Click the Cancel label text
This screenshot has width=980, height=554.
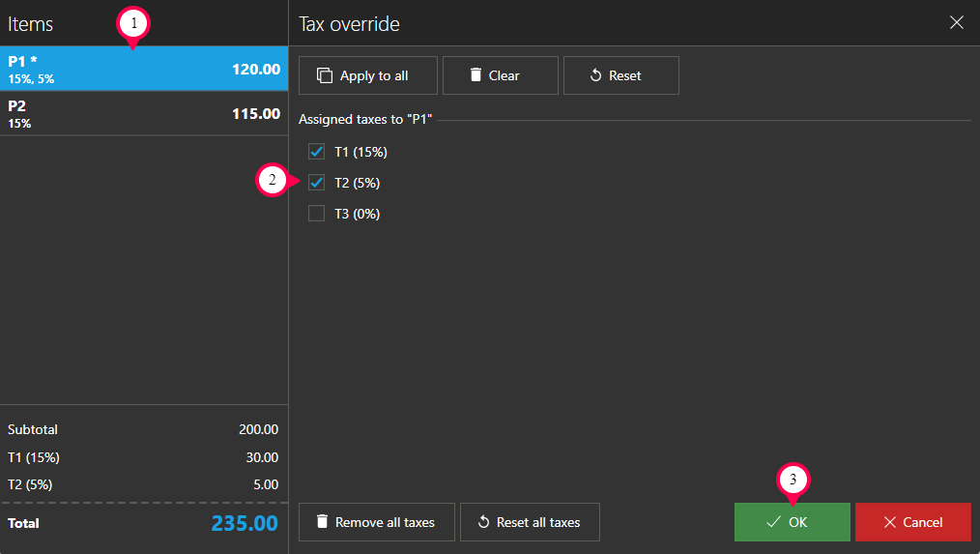[x=923, y=522]
